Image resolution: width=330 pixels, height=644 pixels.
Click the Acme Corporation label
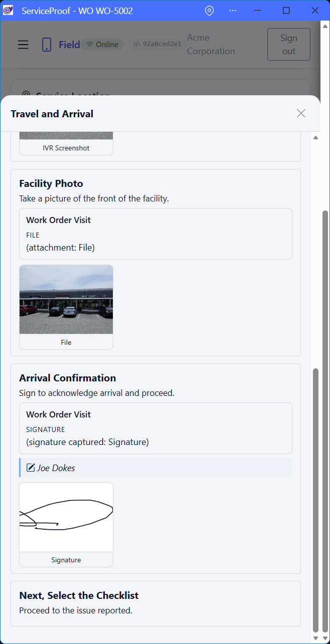click(x=211, y=44)
